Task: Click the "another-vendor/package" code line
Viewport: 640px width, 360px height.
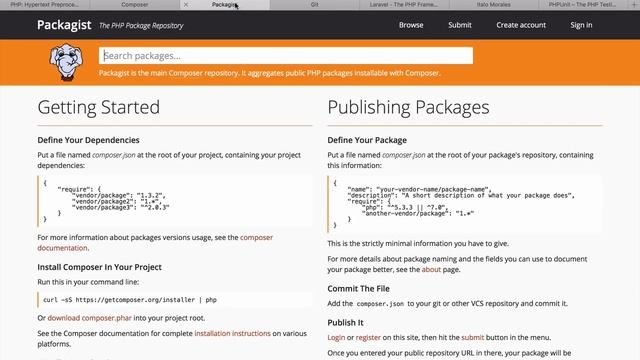Action: [418, 213]
